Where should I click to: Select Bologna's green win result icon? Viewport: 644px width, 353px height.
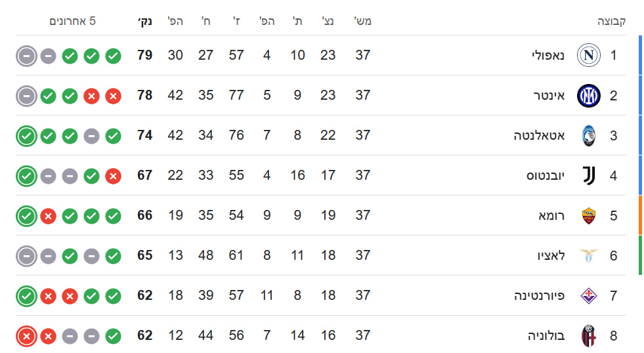113,337
